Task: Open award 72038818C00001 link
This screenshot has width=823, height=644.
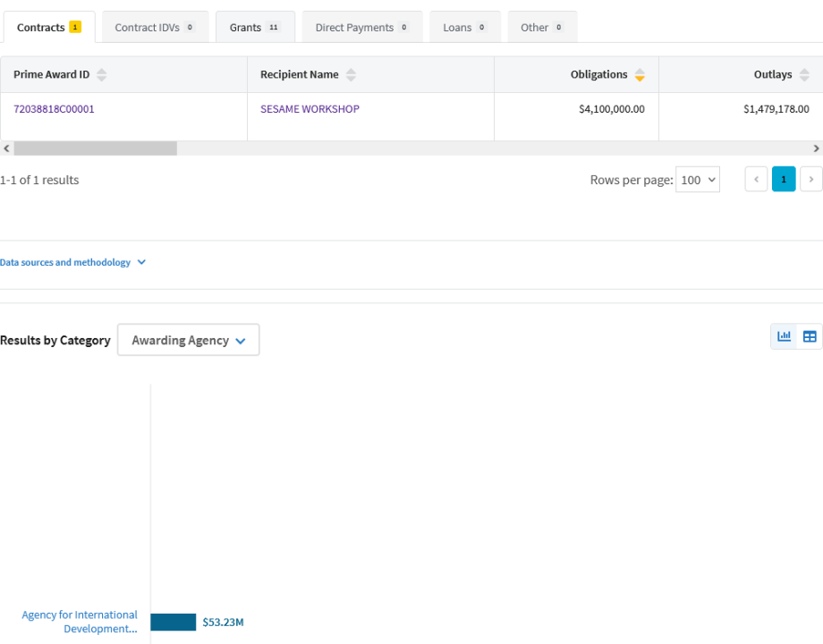Action: 54,109
